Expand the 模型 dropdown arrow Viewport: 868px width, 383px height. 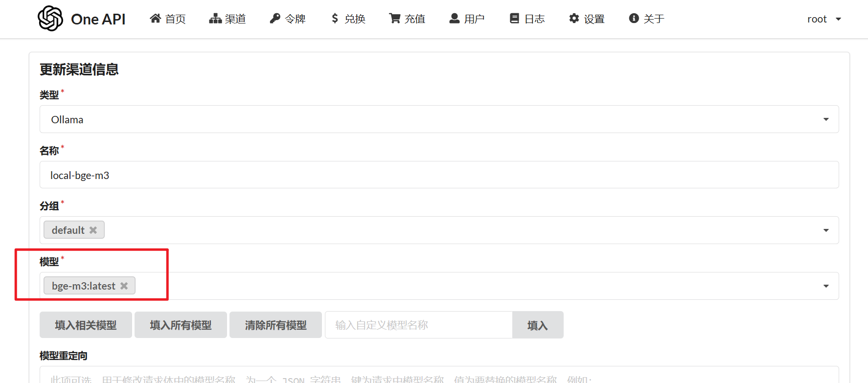[x=826, y=286]
